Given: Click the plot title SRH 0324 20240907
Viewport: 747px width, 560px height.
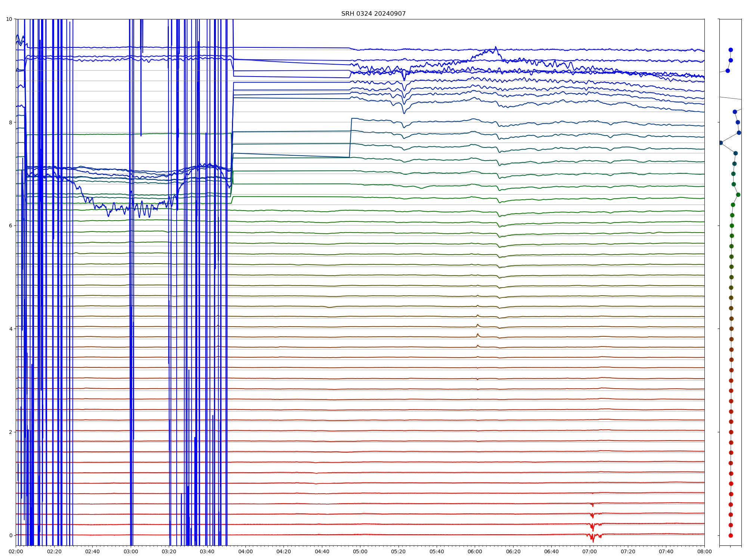Looking at the screenshot, I should (373, 14).
